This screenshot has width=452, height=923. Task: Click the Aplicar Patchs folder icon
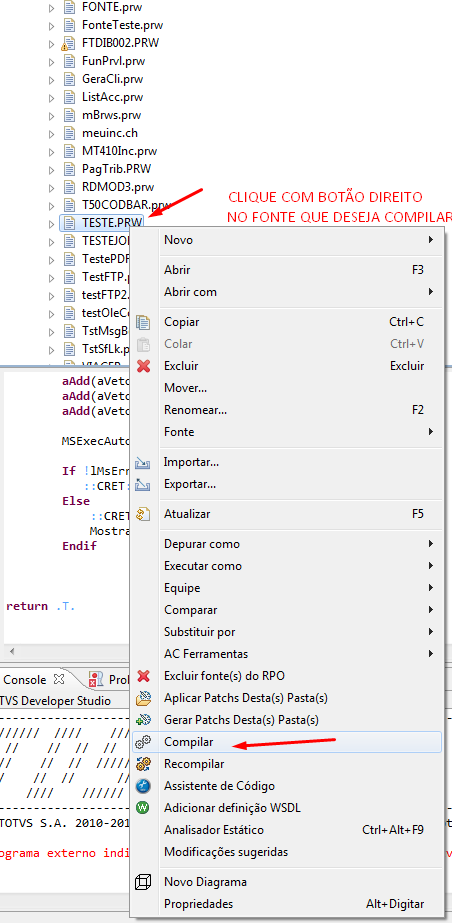143,698
